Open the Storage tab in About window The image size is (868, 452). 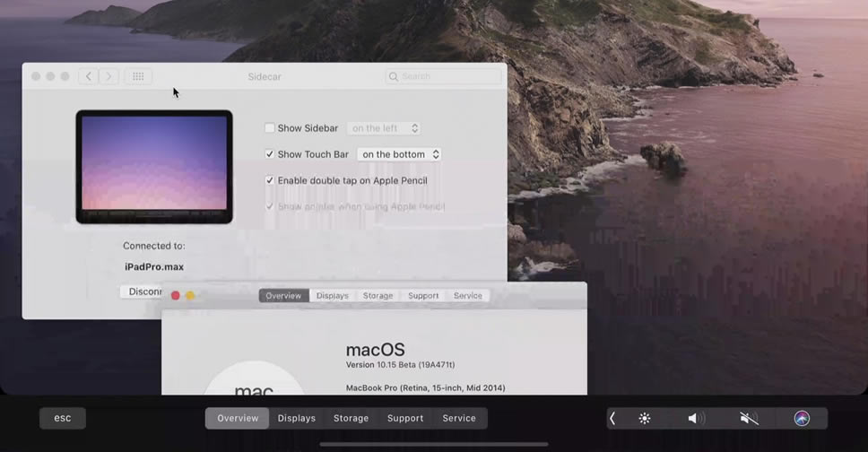pos(378,296)
